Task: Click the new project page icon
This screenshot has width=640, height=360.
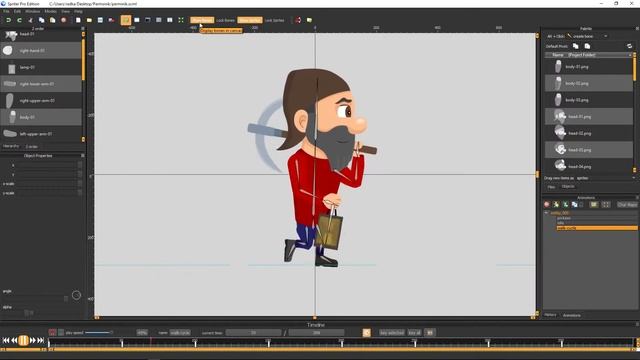Action: tap(78, 20)
